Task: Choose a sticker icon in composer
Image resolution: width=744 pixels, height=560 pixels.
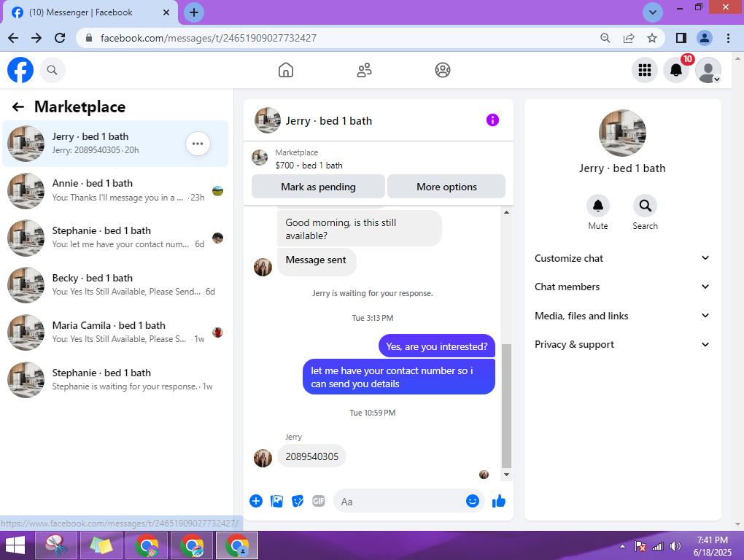Action: [x=298, y=501]
